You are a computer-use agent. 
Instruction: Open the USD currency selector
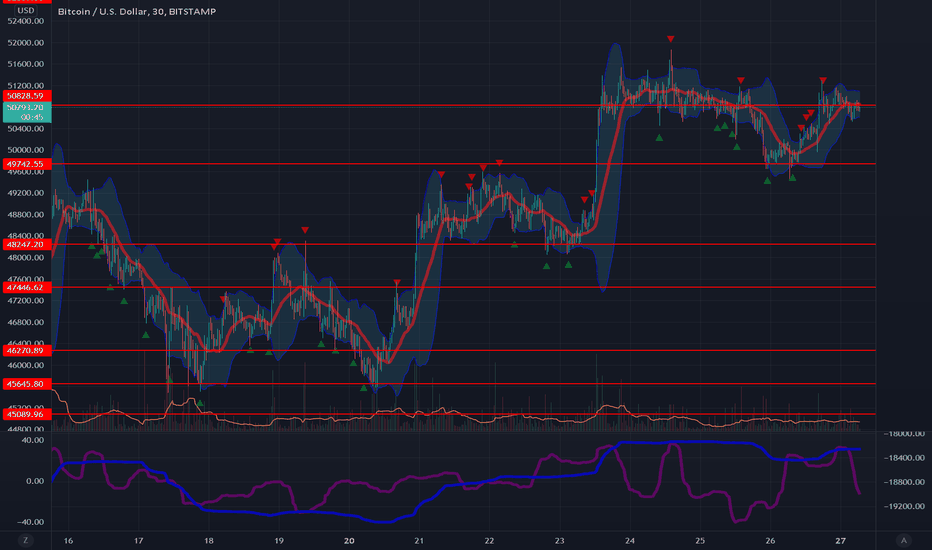(x=26, y=11)
